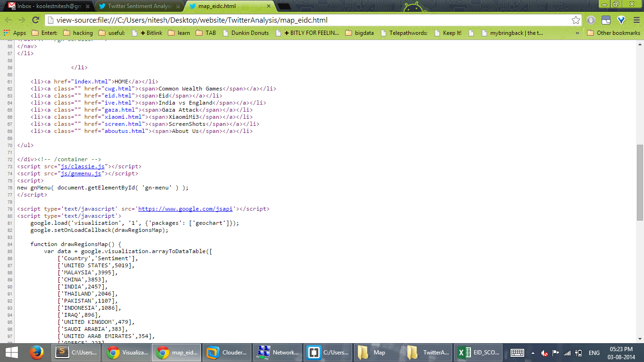Open the Network taskbar window
Screen dimensions: 644x362
click(277, 353)
